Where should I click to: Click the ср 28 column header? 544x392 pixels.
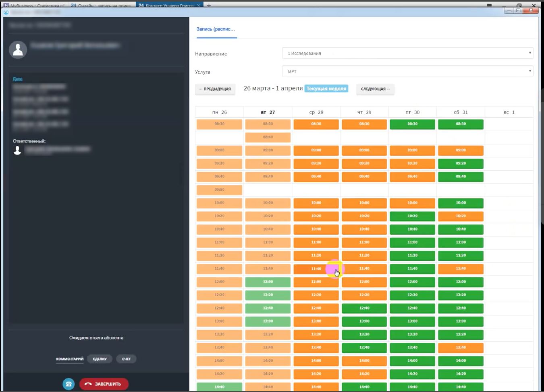click(x=316, y=112)
